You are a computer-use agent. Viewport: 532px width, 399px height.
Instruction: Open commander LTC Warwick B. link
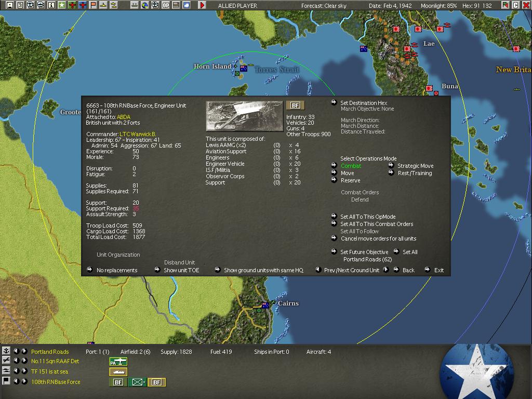pyautogui.click(x=138, y=134)
